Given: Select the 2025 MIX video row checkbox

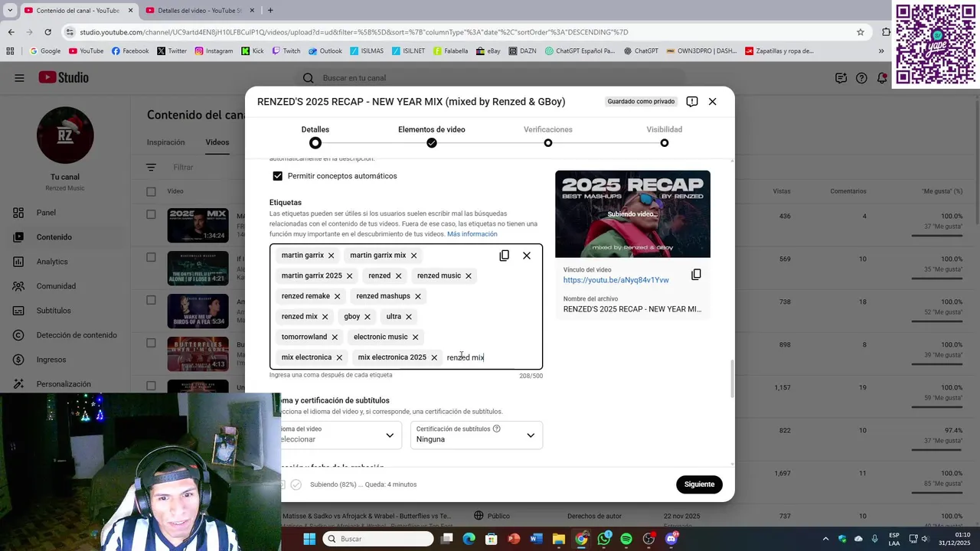Looking at the screenshot, I should coord(151,214).
